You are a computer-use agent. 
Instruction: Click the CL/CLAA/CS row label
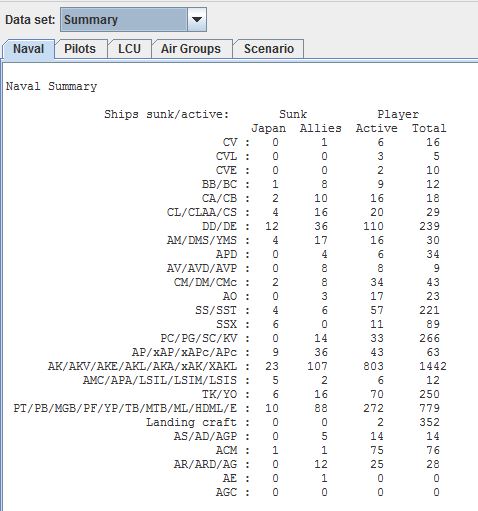202,212
